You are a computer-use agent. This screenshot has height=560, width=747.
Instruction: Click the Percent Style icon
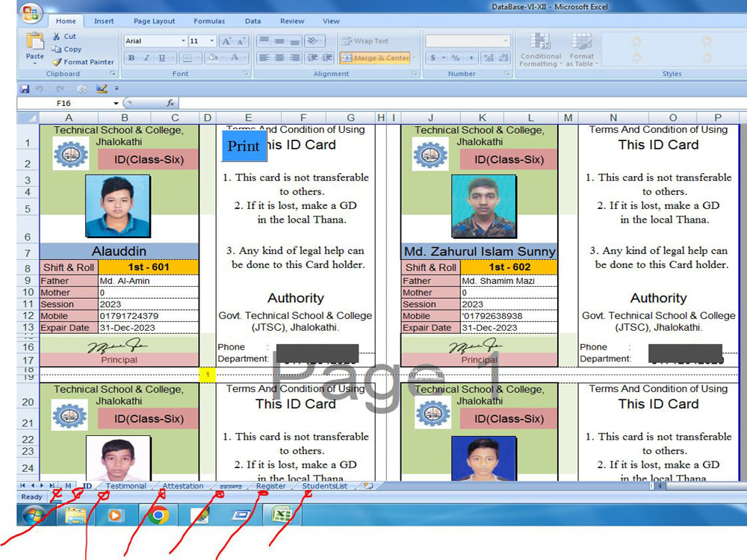(x=456, y=57)
